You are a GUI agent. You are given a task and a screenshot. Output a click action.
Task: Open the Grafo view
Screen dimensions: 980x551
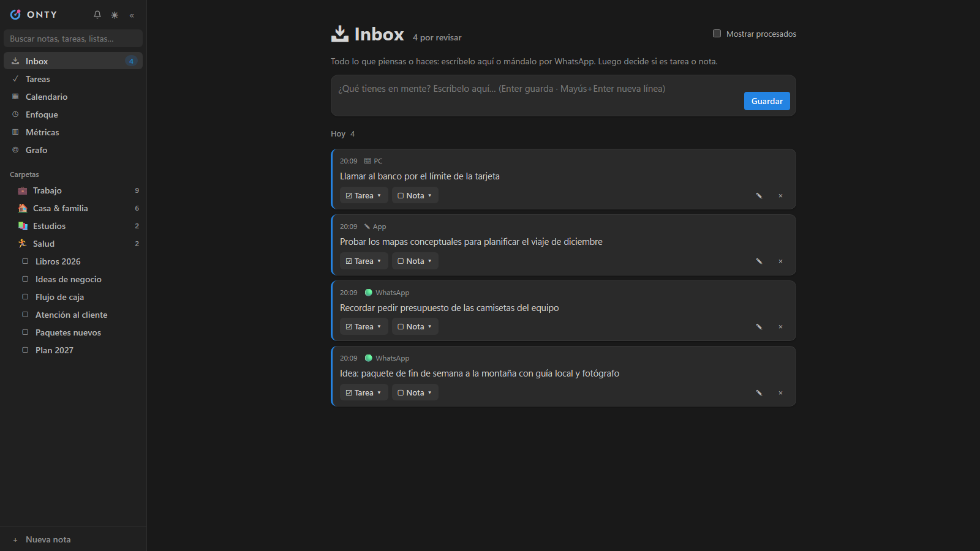pyautogui.click(x=73, y=150)
